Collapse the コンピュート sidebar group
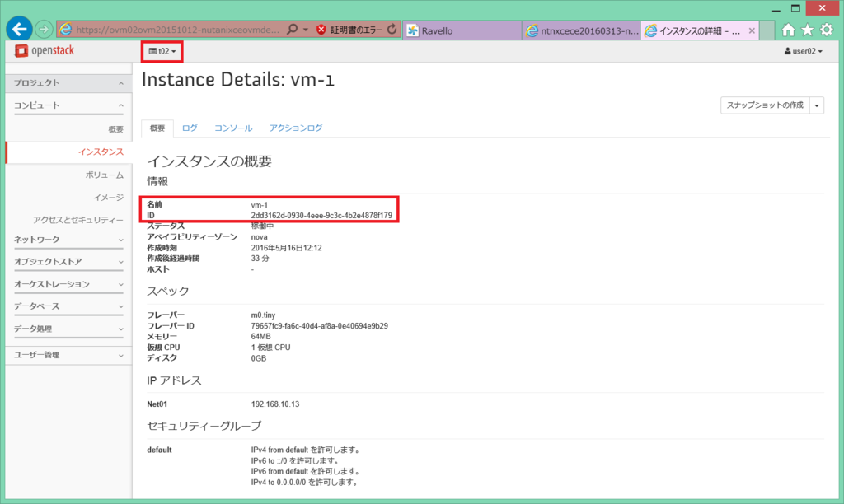Viewport: 844px width, 504px height. [68, 105]
